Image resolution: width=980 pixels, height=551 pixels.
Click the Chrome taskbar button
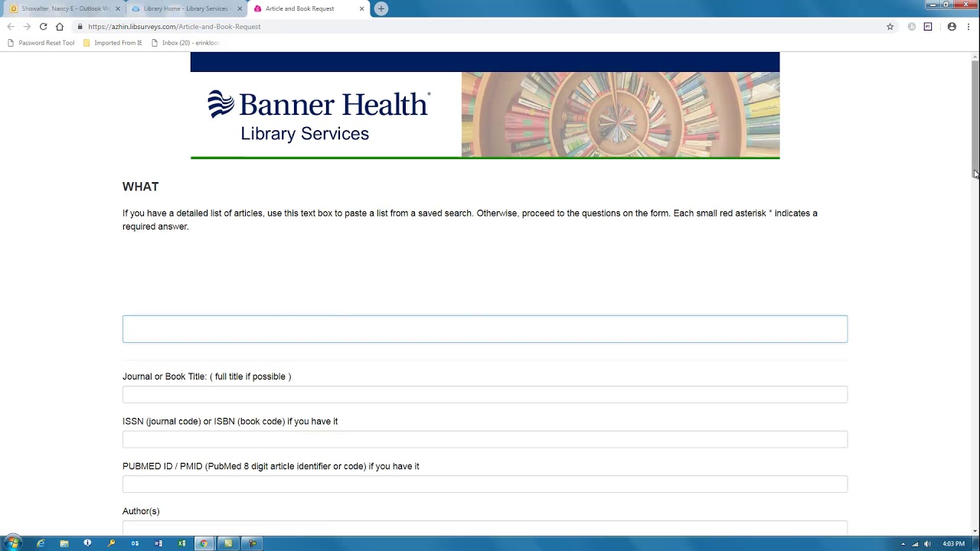tap(204, 543)
